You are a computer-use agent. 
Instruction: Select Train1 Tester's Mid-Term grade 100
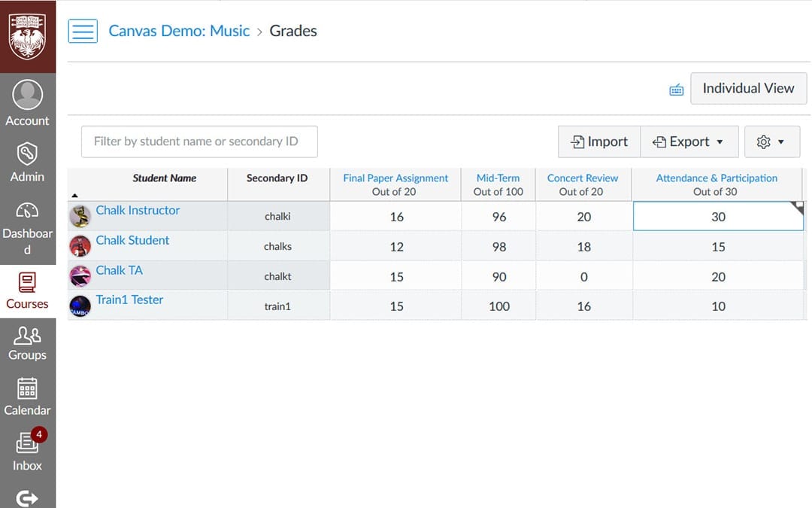click(498, 306)
